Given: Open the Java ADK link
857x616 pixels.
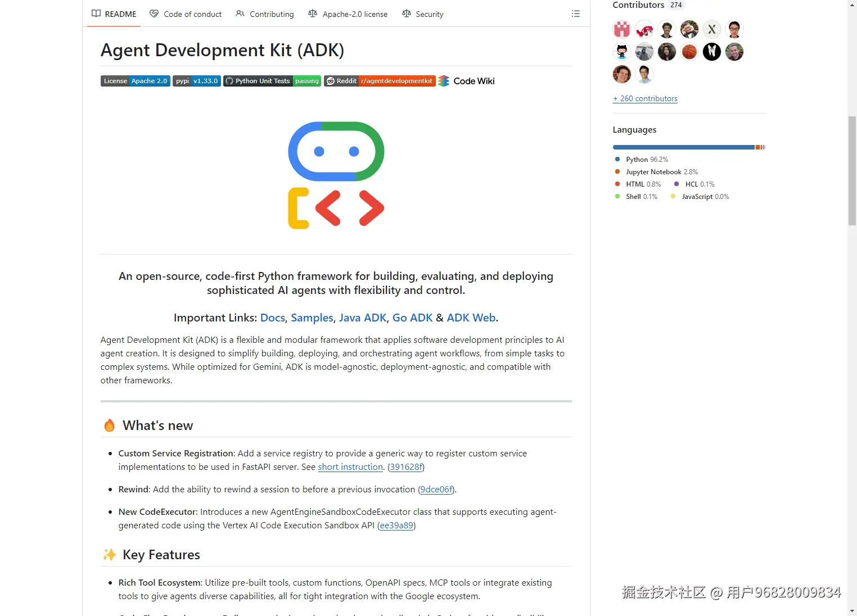Looking at the screenshot, I should pyautogui.click(x=363, y=318).
